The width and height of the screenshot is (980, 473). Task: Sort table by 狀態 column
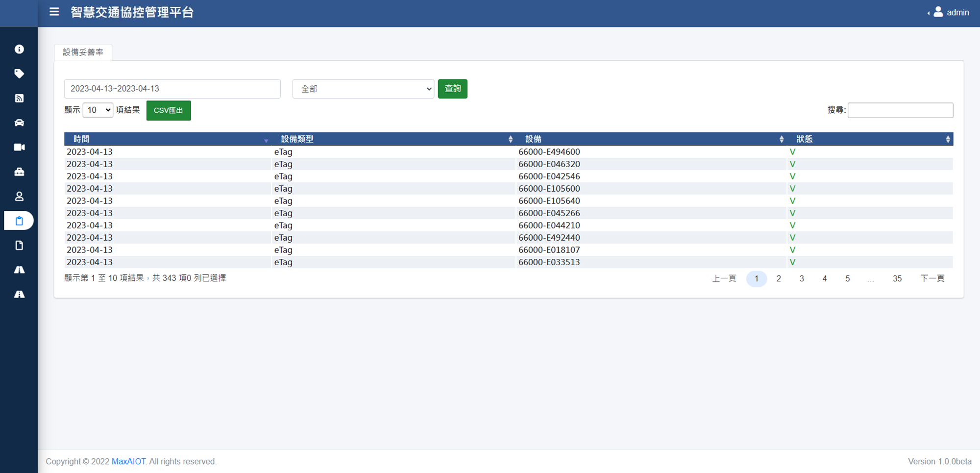[x=870, y=139]
